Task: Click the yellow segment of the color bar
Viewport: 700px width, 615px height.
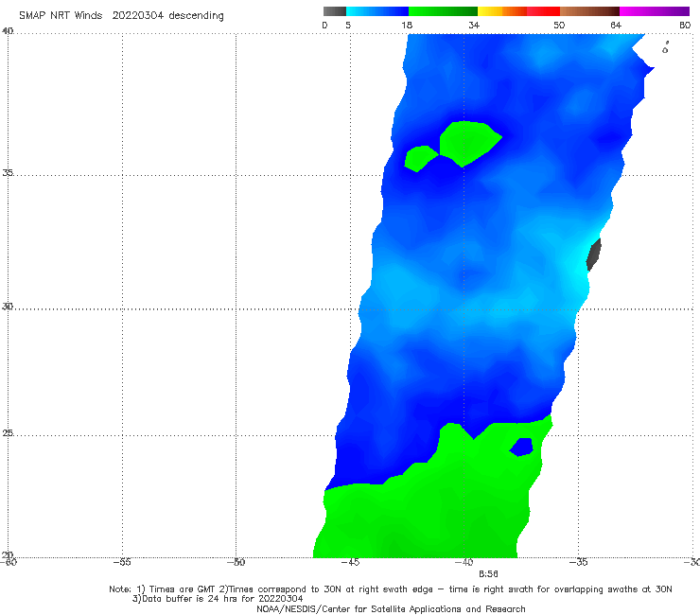Action: (490, 11)
